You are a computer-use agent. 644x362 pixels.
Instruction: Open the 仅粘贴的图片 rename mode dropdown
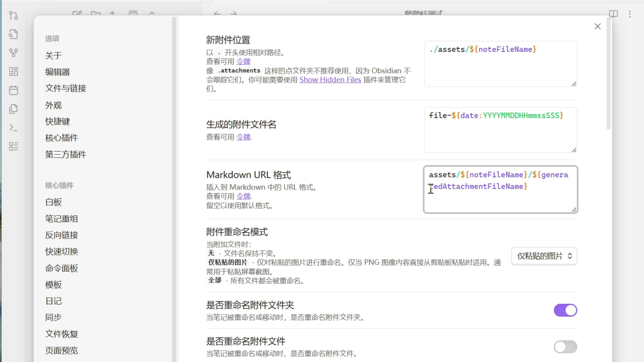(544, 256)
